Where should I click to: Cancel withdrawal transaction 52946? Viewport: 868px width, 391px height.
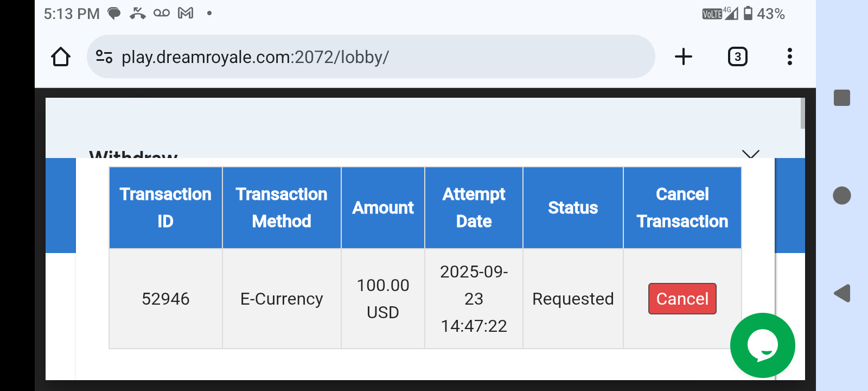pyautogui.click(x=682, y=299)
